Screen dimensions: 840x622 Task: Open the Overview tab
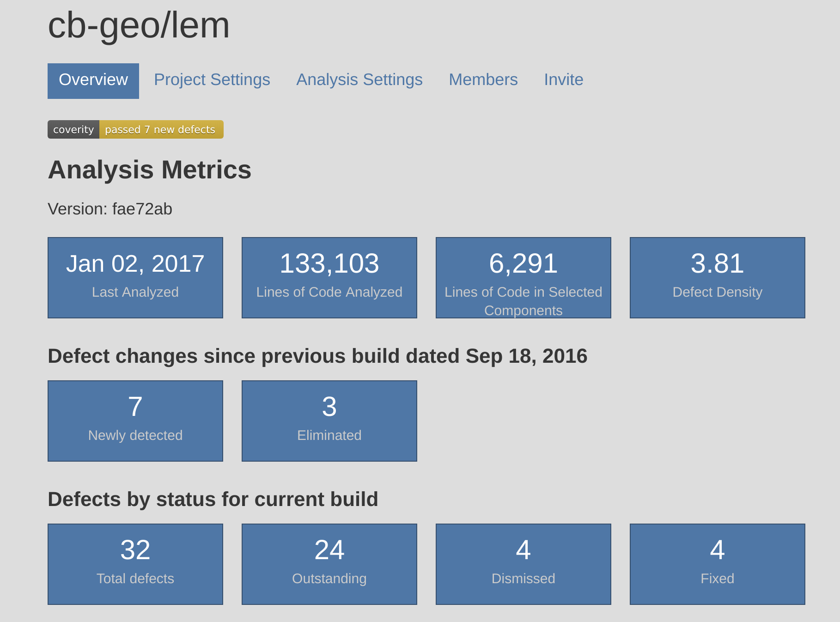[93, 80]
